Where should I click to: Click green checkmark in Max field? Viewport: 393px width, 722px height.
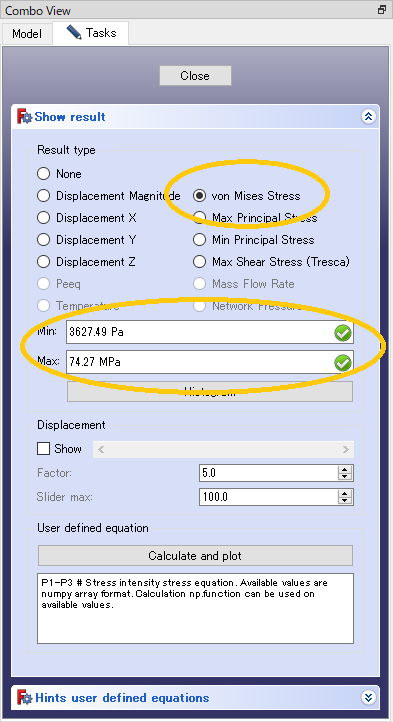pos(343,362)
